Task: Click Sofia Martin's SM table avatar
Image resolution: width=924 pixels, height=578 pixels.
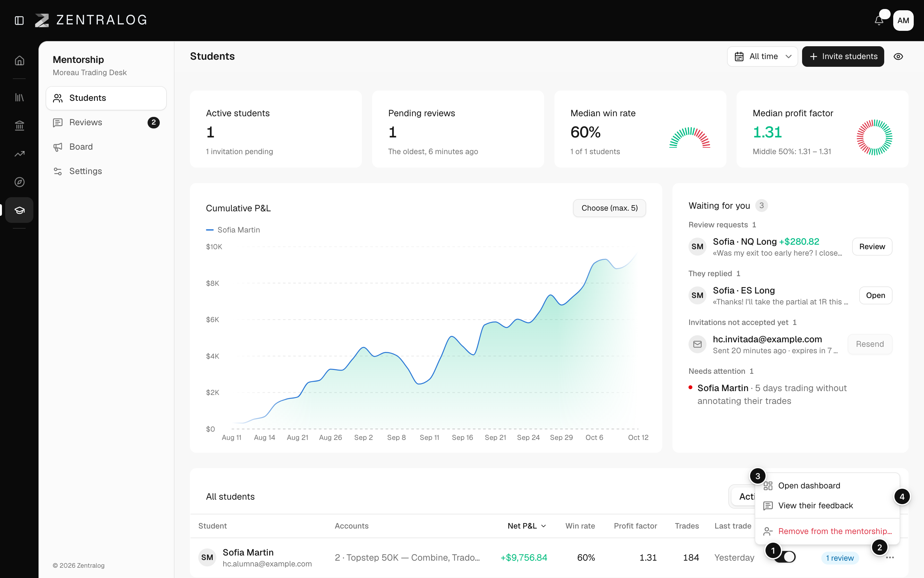Action: click(x=207, y=557)
